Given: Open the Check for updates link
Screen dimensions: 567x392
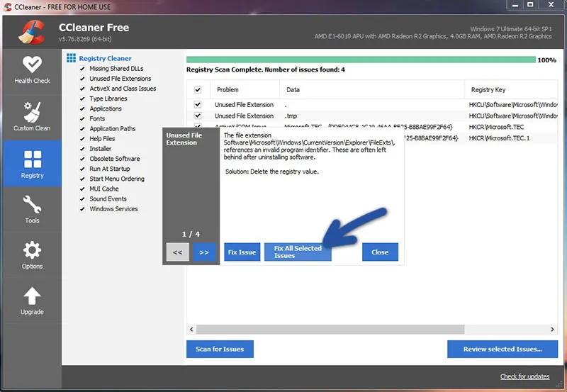Looking at the screenshot, I should pyautogui.click(x=524, y=376).
